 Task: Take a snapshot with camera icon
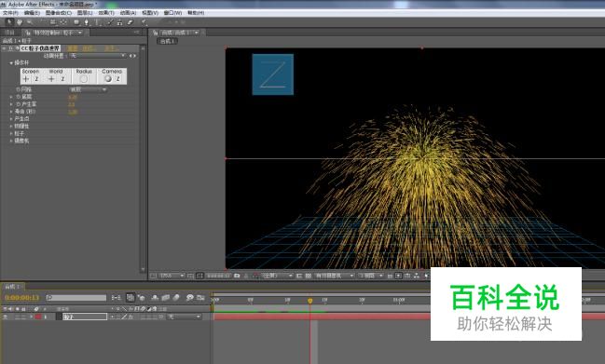click(x=237, y=276)
